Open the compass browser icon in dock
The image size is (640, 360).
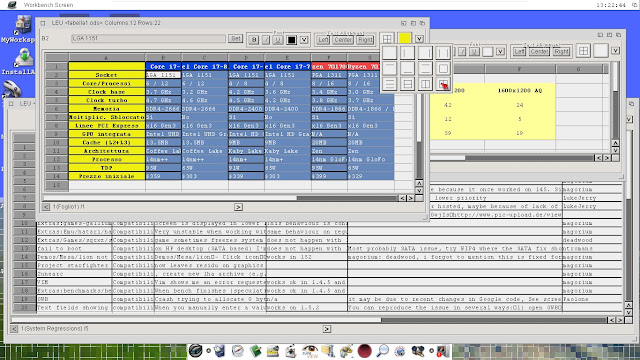point(237,351)
